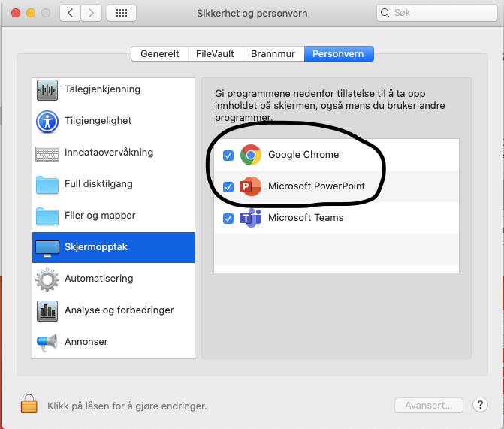This screenshot has width=504, height=429.
Task: Open the FileVault tab
Action: (215, 54)
